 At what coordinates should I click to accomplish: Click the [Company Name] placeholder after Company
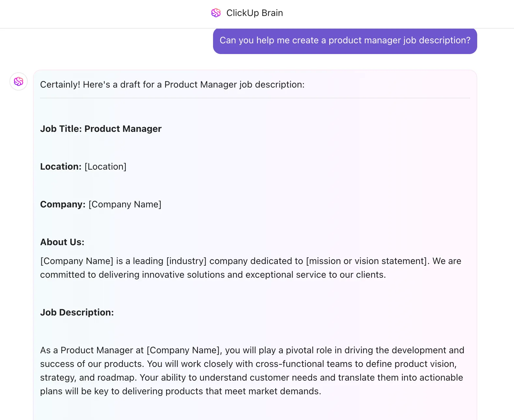pos(125,204)
